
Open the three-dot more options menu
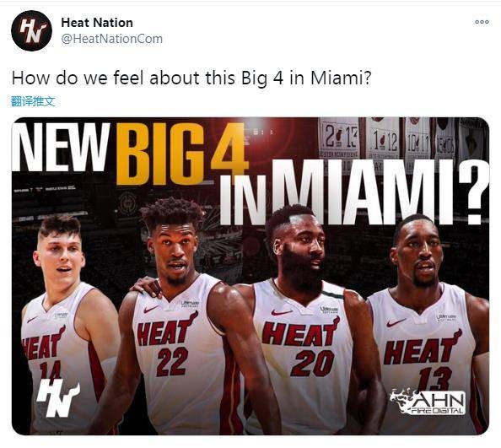[x=482, y=22]
